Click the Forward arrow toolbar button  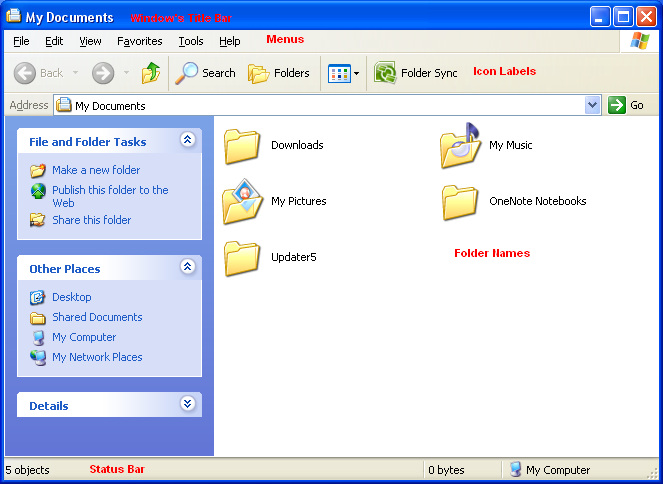point(103,73)
